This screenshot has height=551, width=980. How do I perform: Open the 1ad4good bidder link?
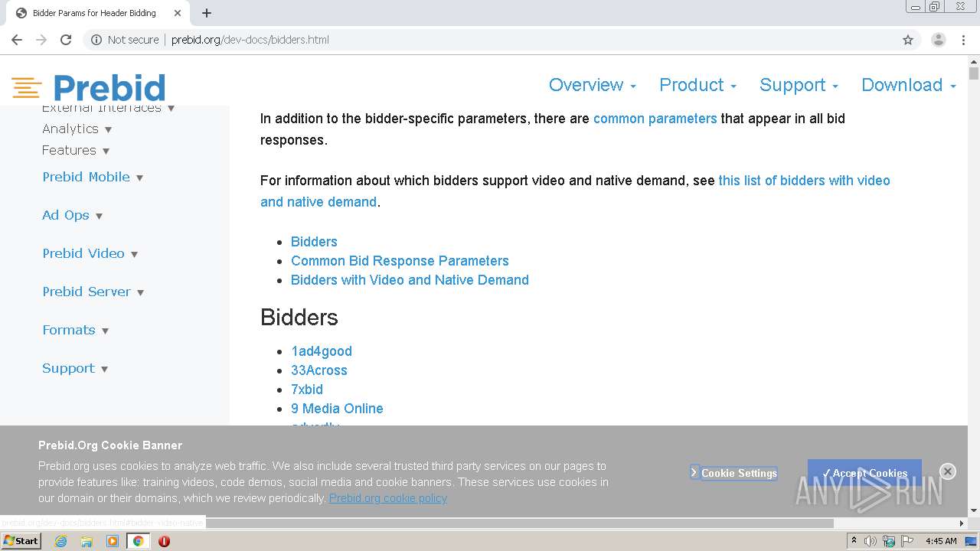pyautogui.click(x=322, y=351)
